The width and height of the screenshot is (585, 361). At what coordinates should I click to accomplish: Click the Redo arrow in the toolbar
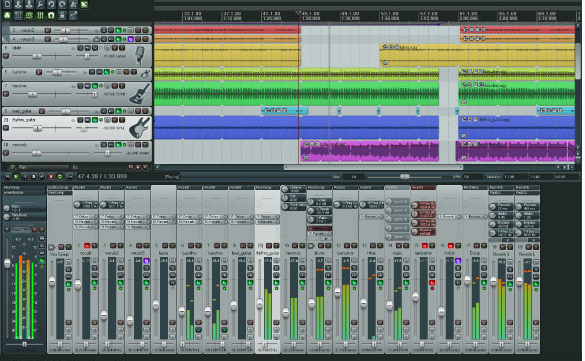point(62,4)
